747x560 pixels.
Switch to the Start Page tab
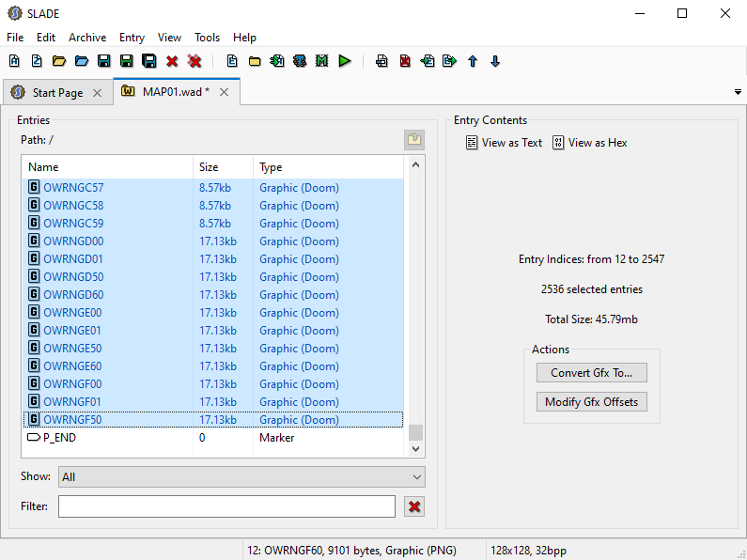(x=57, y=93)
